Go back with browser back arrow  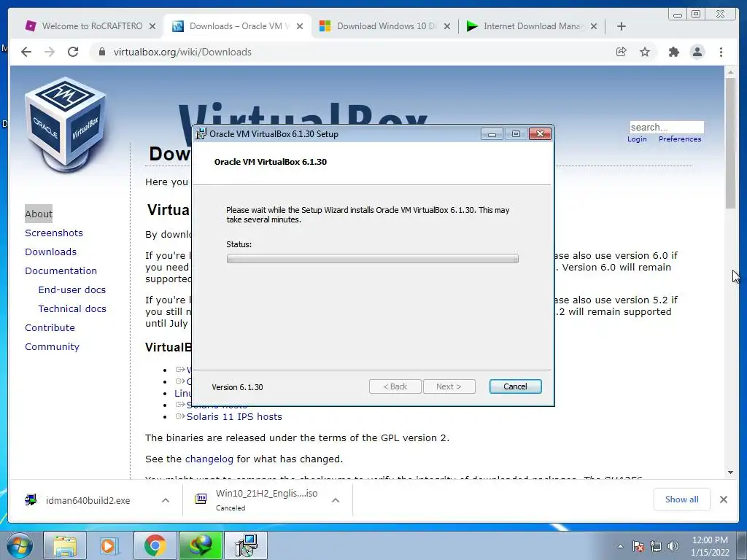(x=26, y=52)
